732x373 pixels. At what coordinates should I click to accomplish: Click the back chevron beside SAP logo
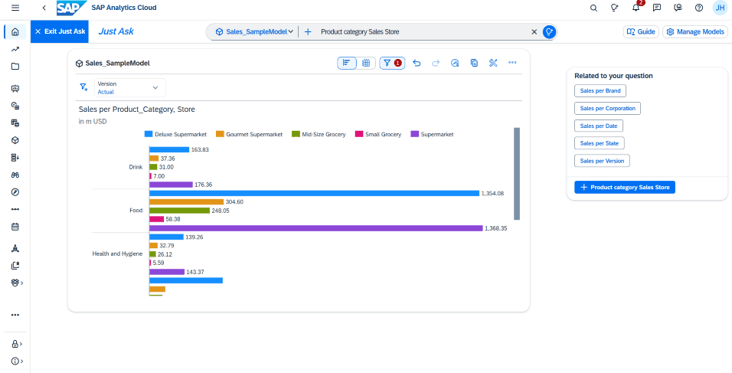(44, 8)
